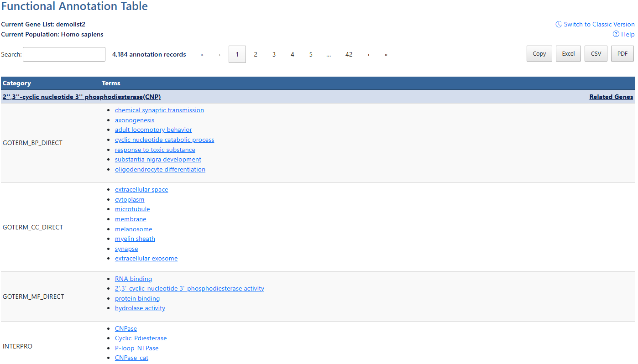
Task: Jump to first page with double-left arrow
Action: pyautogui.click(x=202, y=54)
